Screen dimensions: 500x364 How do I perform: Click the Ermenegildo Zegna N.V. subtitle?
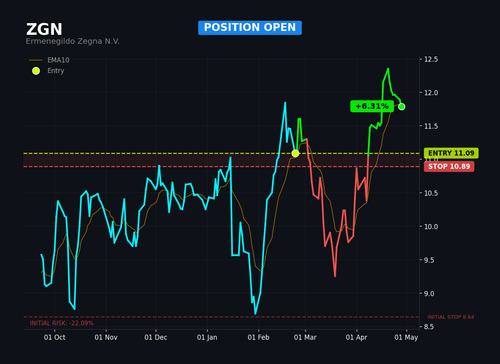click(x=72, y=41)
